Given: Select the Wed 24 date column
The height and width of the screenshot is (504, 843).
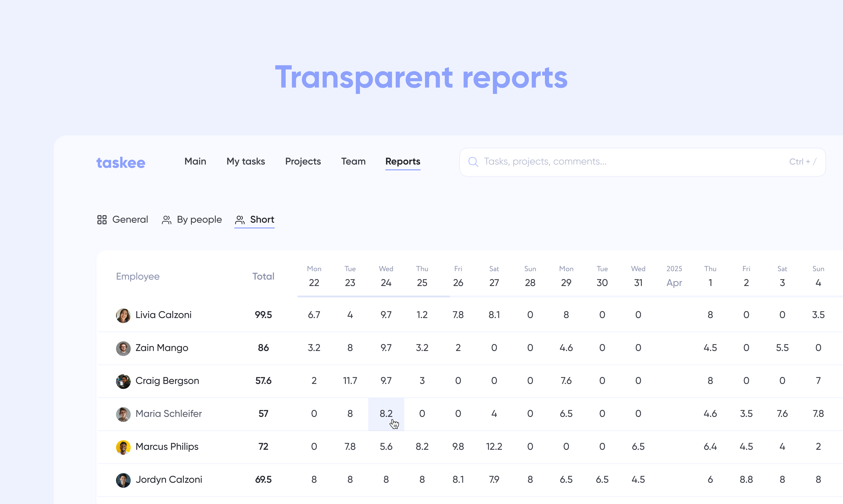Looking at the screenshot, I should point(386,276).
